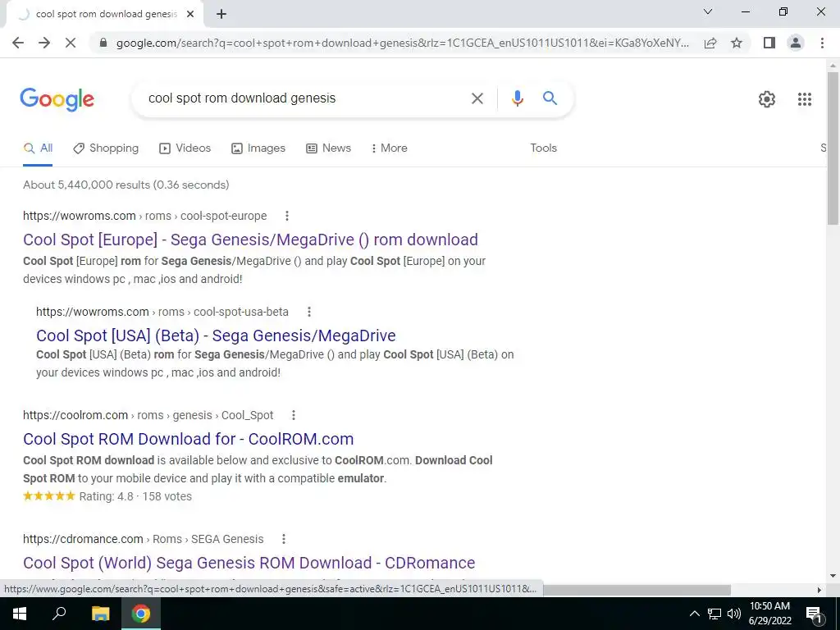Switch to Images results

click(x=258, y=148)
